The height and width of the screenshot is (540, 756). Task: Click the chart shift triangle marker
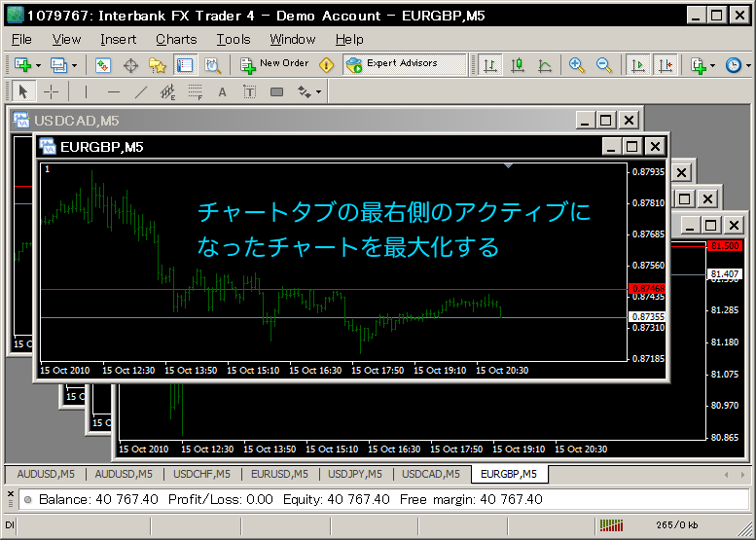point(508,165)
